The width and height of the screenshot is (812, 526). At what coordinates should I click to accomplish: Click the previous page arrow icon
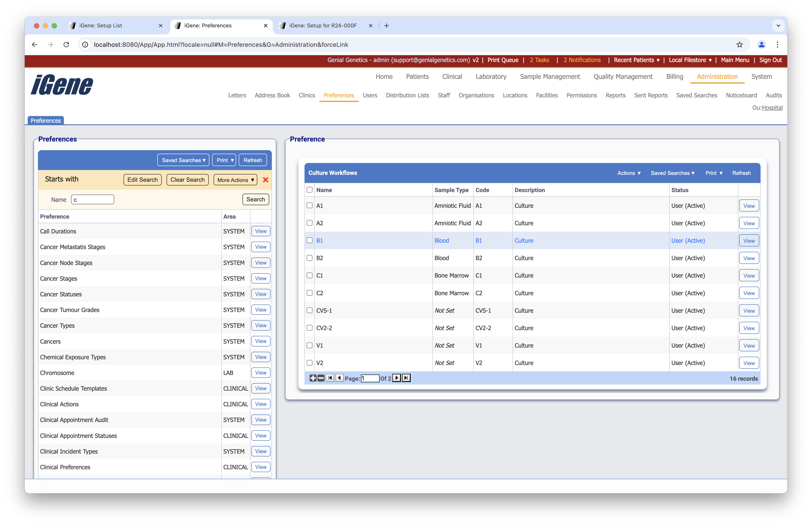(339, 378)
